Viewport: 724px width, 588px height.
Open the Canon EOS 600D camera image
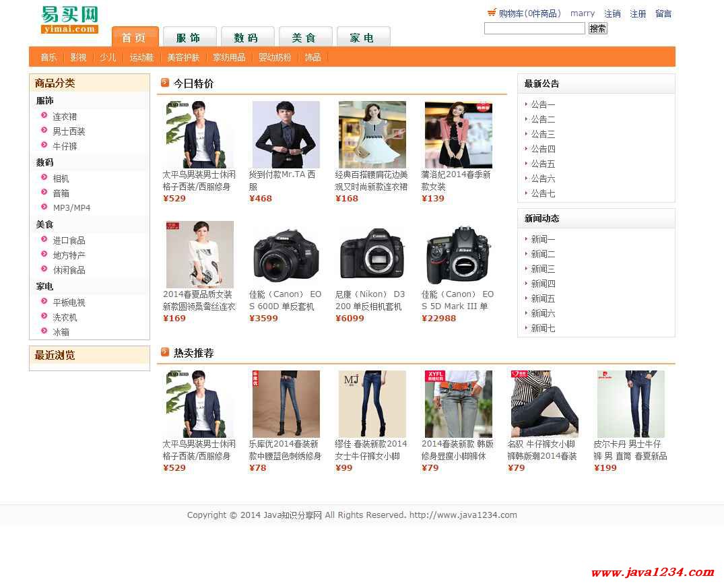[x=286, y=255]
